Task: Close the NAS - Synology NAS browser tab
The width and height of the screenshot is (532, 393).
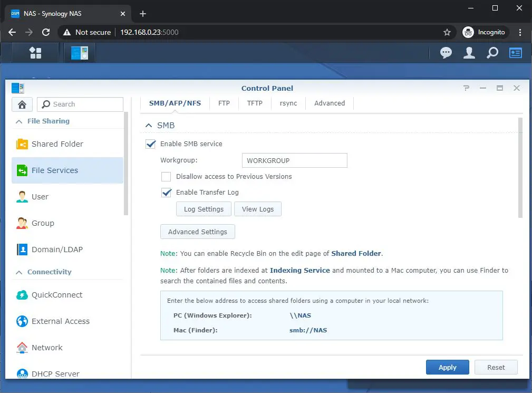Action: point(123,14)
